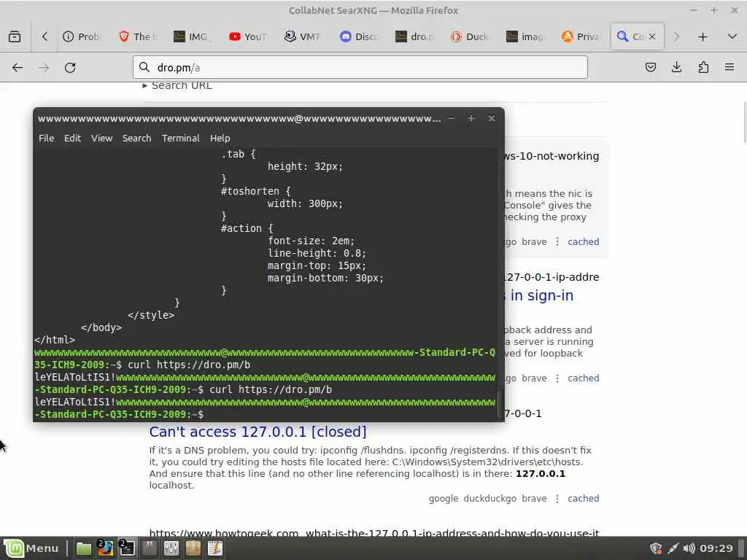Open Firefox View recent browsing icon
Screen dimensions: 747x560
pyautogui.click(x=15, y=36)
